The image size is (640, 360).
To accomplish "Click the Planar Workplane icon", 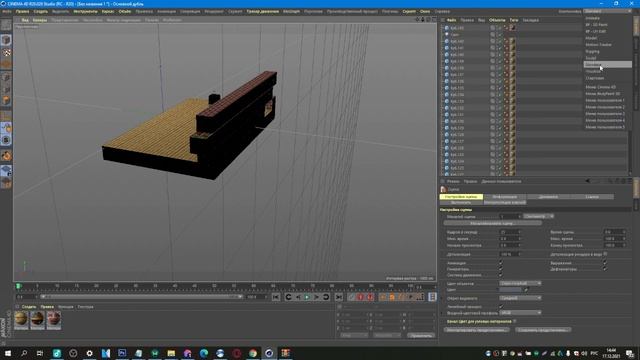I will pos(6,182).
